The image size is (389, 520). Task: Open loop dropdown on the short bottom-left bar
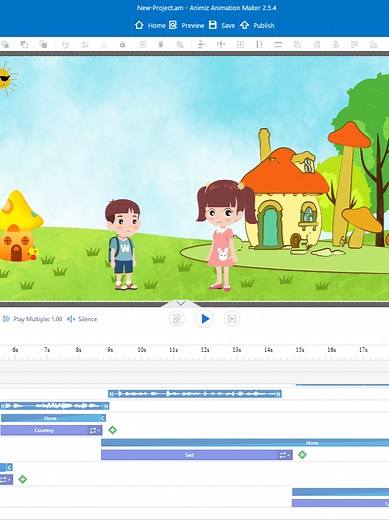coord(6,480)
